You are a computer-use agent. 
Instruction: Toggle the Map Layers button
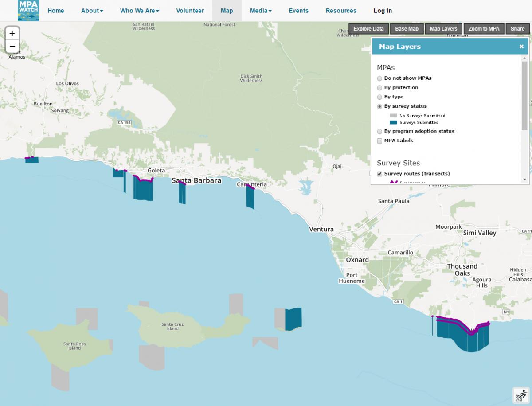click(443, 29)
